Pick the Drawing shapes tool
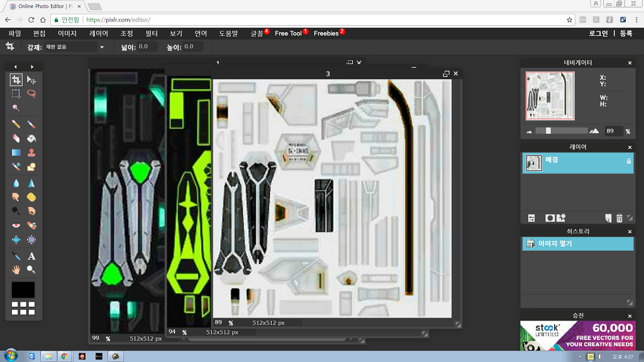The image size is (644, 362). click(31, 167)
